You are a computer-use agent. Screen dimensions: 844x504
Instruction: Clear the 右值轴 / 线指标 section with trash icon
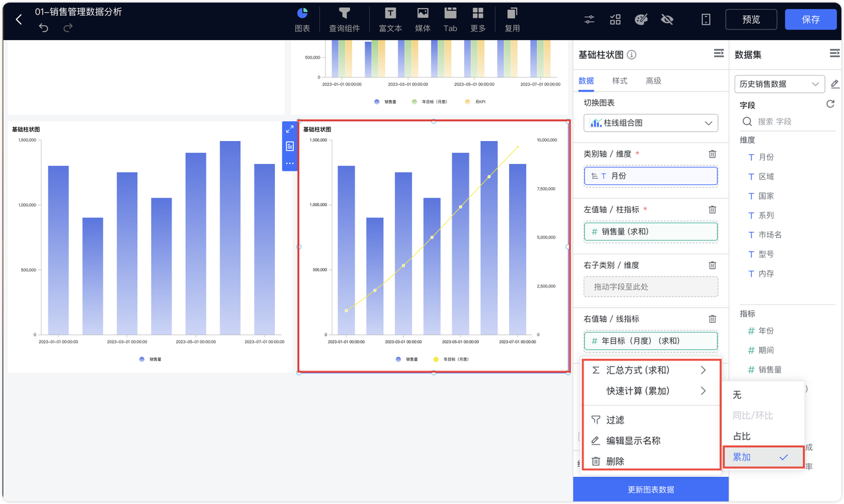pyautogui.click(x=712, y=319)
